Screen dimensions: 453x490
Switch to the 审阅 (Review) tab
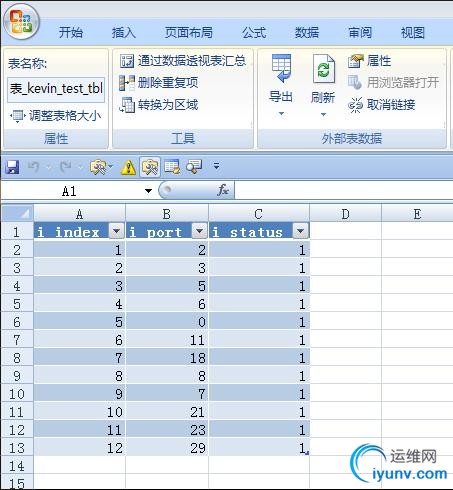click(x=360, y=33)
